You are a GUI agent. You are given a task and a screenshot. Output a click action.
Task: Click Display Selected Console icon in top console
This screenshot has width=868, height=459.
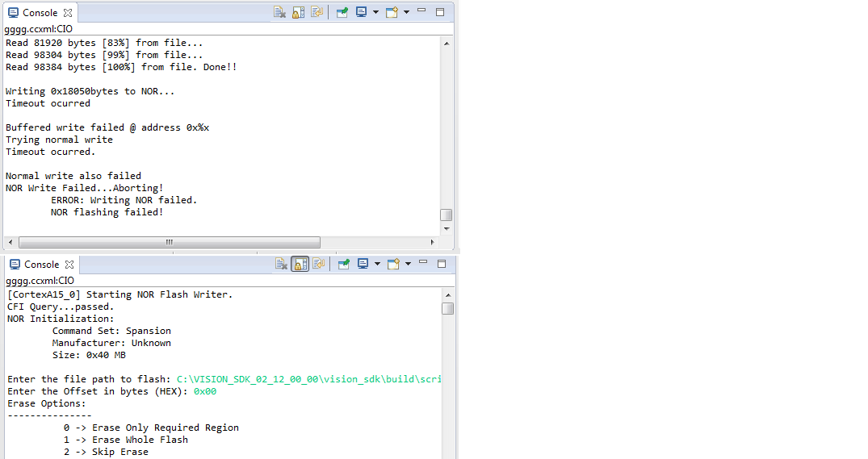361,12
